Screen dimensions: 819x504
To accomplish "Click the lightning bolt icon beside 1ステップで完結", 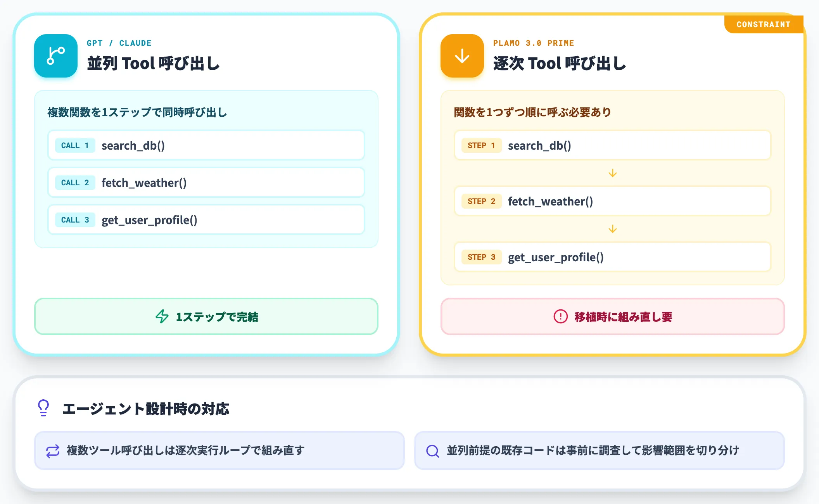I will click(x=162, y=316).
